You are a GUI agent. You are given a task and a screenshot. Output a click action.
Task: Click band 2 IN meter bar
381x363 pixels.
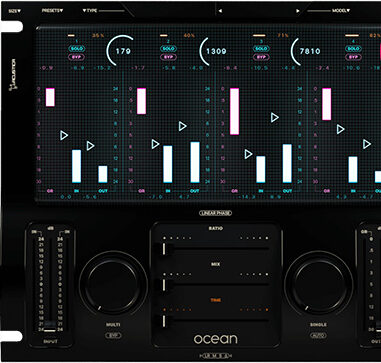(168, 164)
